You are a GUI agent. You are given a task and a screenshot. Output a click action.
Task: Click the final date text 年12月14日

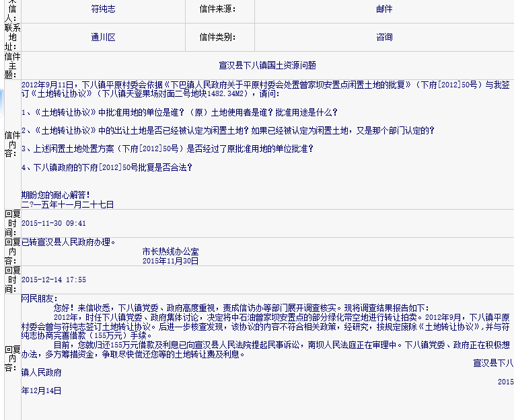42,391
